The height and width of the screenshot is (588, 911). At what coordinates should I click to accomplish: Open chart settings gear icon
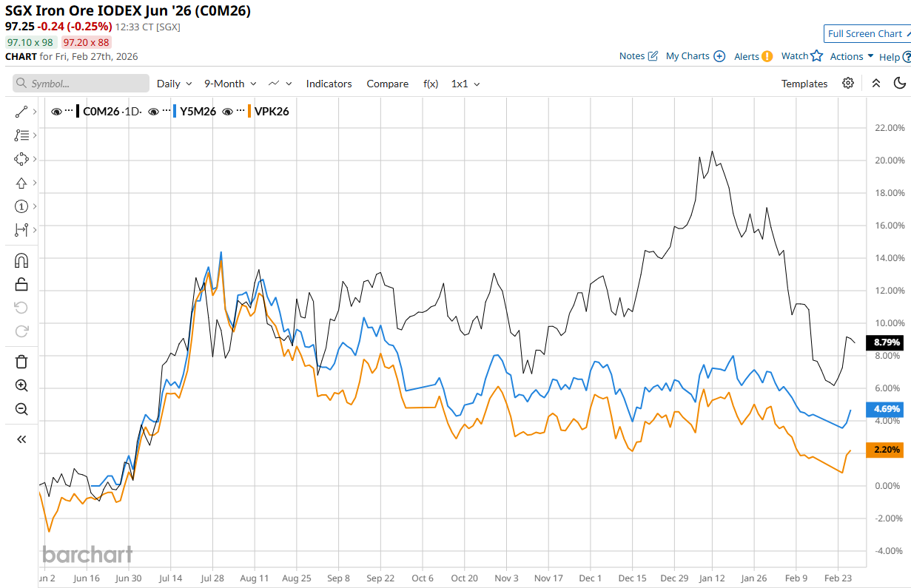point(848,83)
